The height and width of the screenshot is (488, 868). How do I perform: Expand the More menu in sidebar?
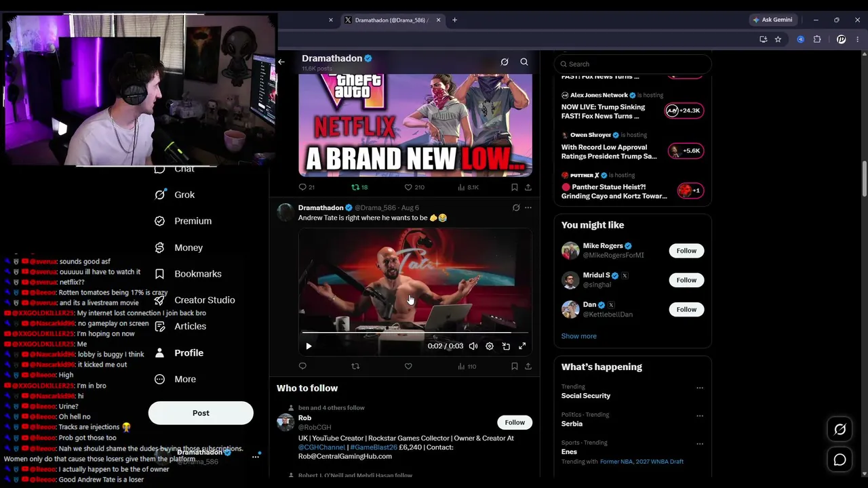[x=175, y=380]
